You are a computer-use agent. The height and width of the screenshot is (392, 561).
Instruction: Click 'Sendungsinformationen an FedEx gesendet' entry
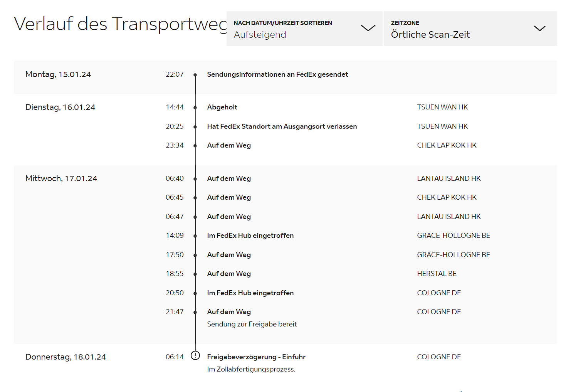click(277, 74)
